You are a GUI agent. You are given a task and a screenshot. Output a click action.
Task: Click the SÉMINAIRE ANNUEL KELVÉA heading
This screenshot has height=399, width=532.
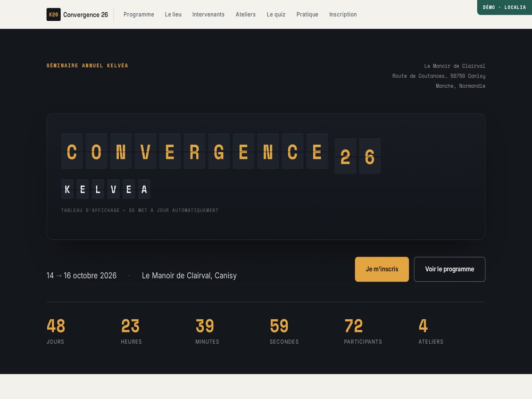(87, 65)
